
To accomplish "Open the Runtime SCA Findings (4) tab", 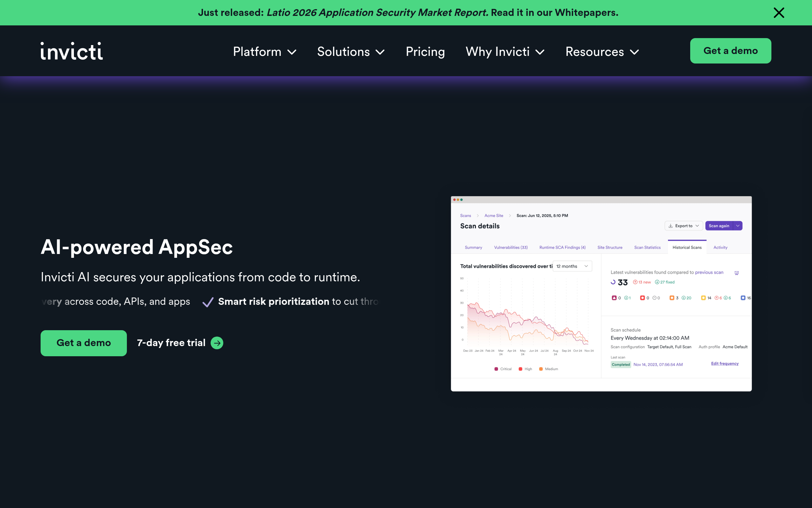I will 562,247.
